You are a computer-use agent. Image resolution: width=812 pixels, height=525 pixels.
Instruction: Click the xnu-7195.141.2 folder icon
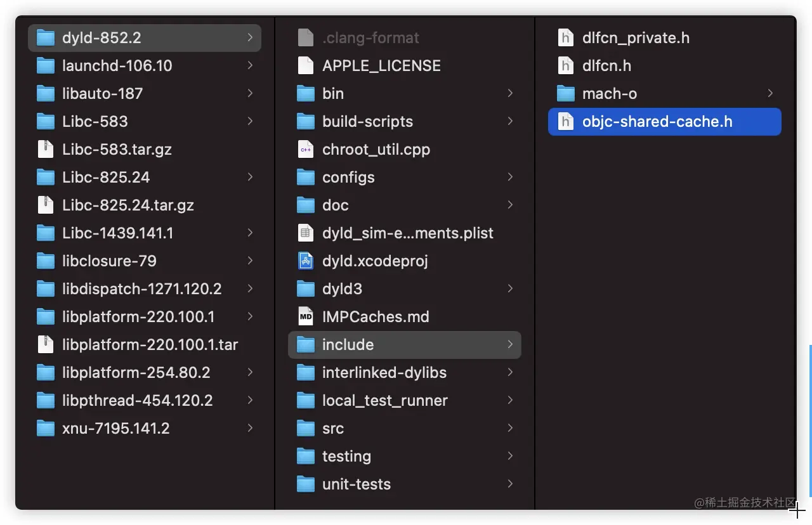[x=46, y=428]
